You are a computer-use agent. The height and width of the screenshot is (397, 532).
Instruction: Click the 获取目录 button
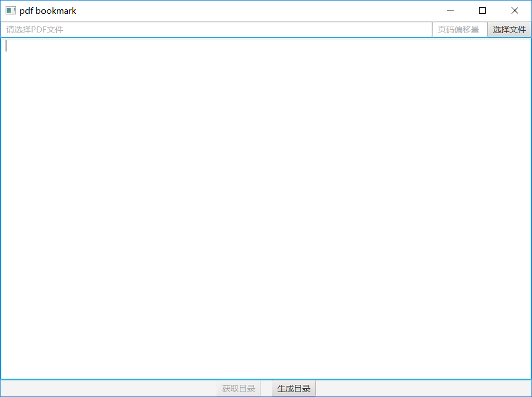pos(239,388)
